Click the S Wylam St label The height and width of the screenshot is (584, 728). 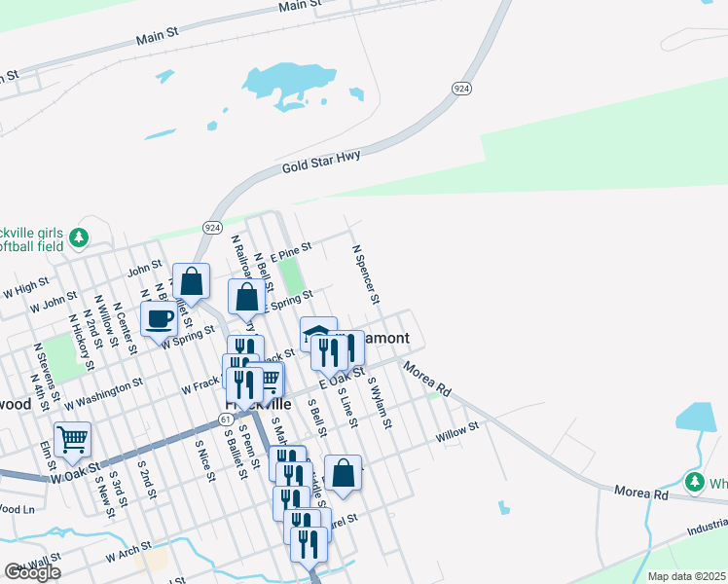click(x=380, y=403)
